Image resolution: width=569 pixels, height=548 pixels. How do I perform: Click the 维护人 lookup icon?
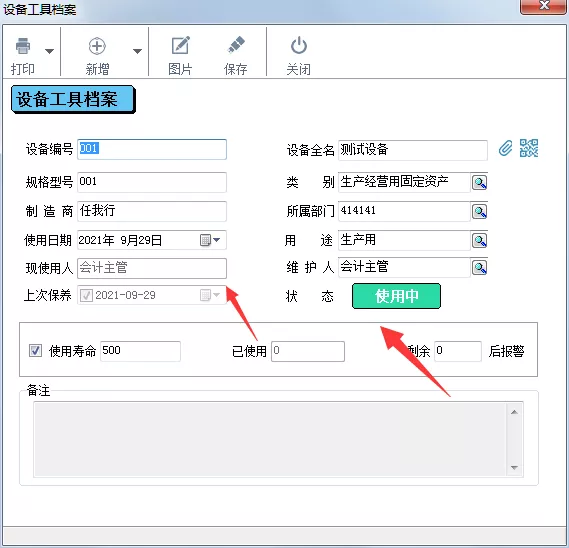click(x=479, y=268)
